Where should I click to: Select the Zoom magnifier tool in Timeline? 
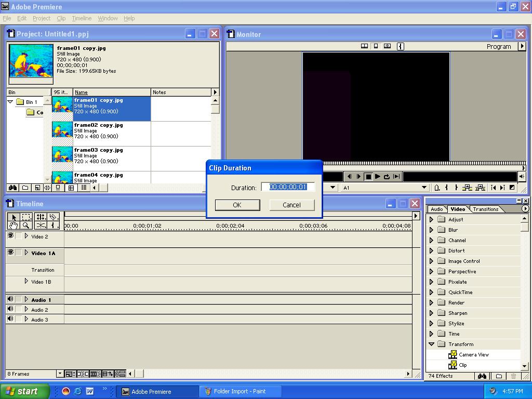click(26, 225)
